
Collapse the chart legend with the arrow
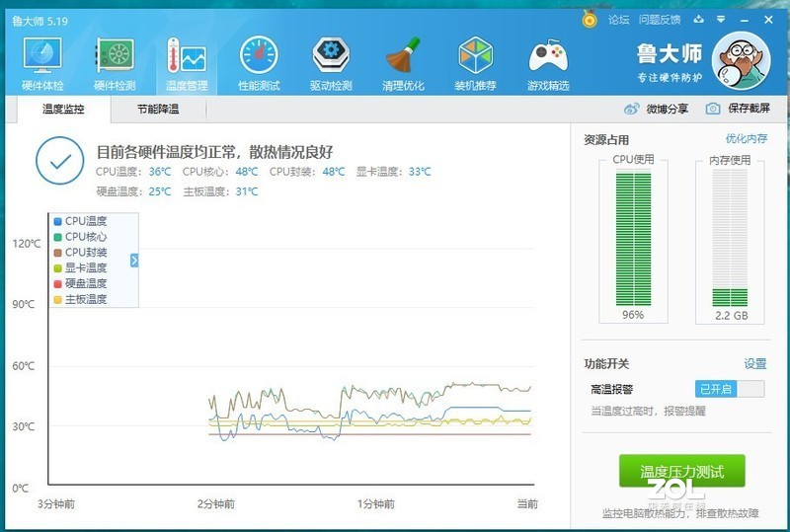coord(134,261)
